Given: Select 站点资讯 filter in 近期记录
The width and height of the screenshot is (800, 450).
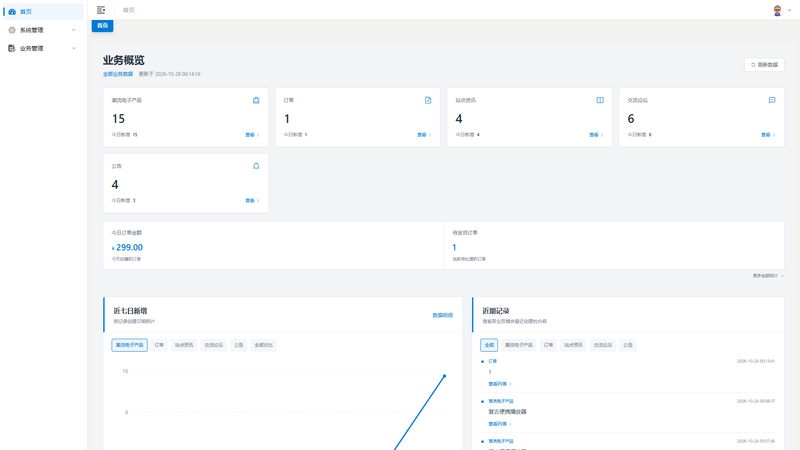Looking at the screenshot, I should click(x=573, y=345).
